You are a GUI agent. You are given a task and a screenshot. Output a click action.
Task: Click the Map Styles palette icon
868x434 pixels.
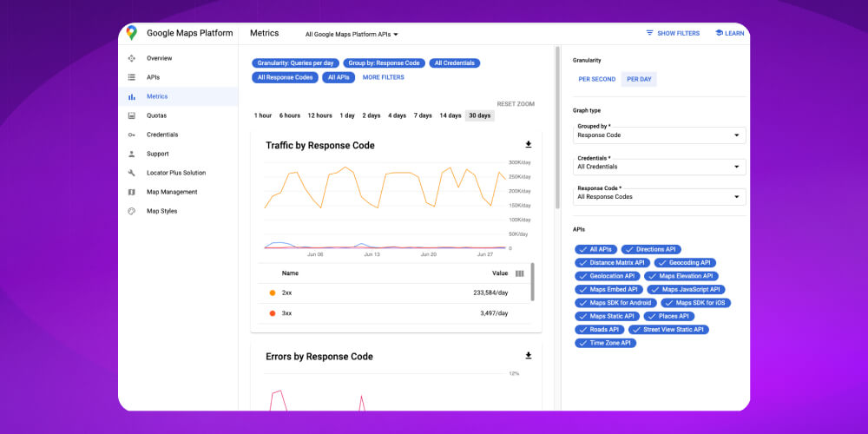(x=131, y=211)
